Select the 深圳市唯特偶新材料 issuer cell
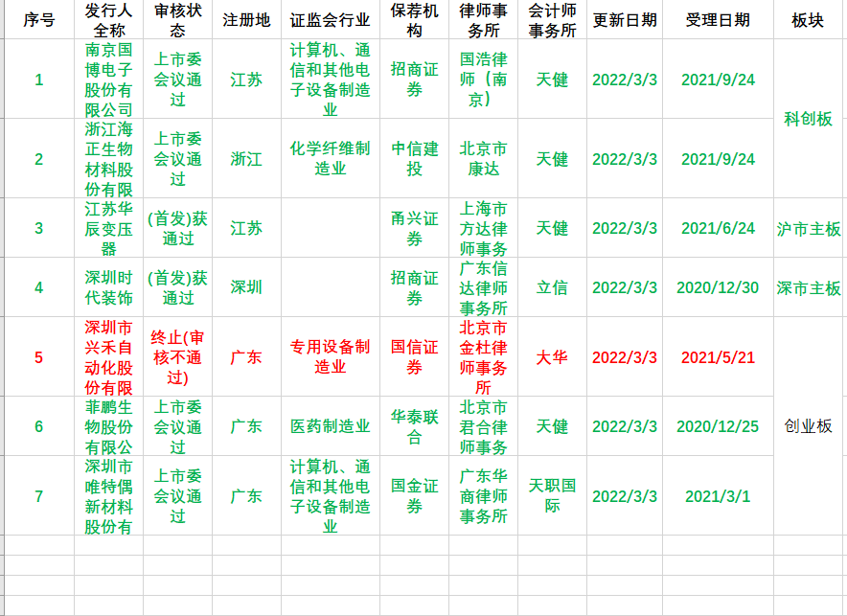Screen dimensions: 847x616 pos(108,495)
